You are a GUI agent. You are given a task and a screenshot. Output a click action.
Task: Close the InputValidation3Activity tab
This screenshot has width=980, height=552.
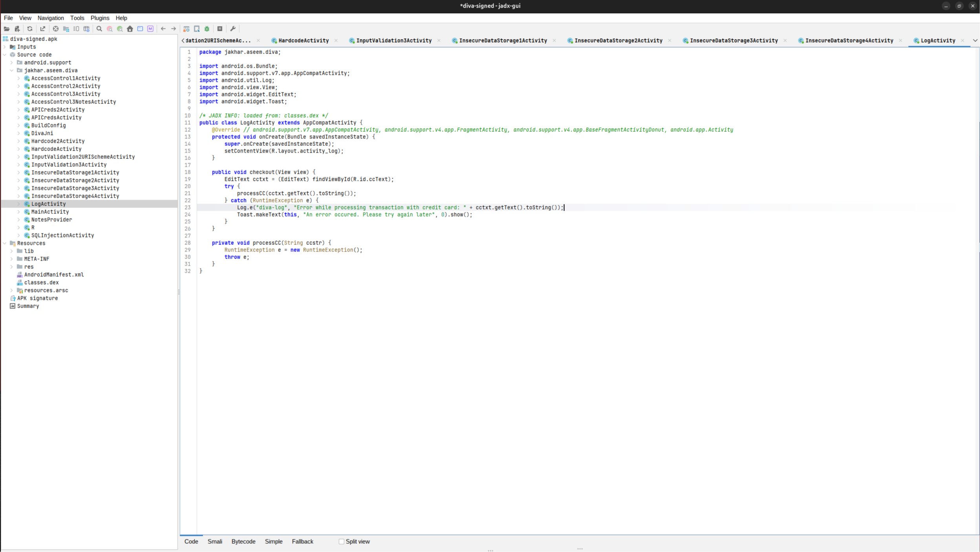click(x=439, y=40)
